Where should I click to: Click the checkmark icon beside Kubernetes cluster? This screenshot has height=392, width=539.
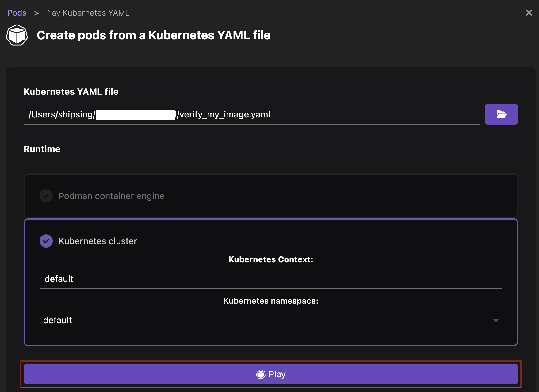pos(46,241)
